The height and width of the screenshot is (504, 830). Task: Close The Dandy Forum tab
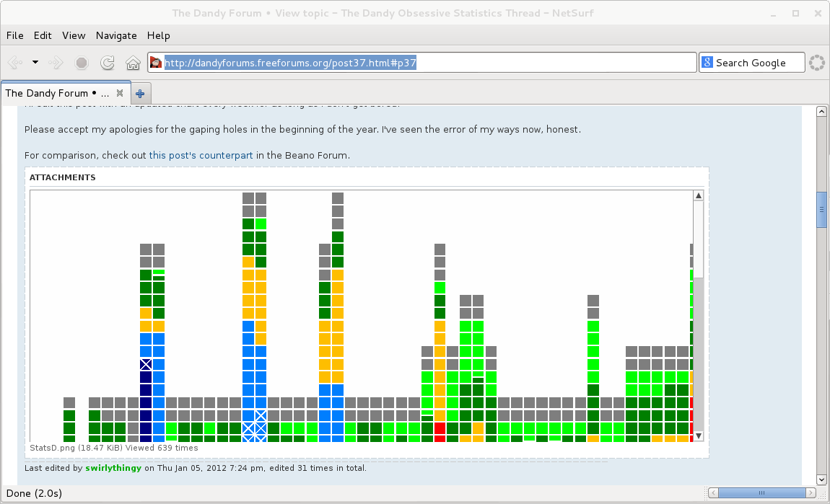point(120,93)
